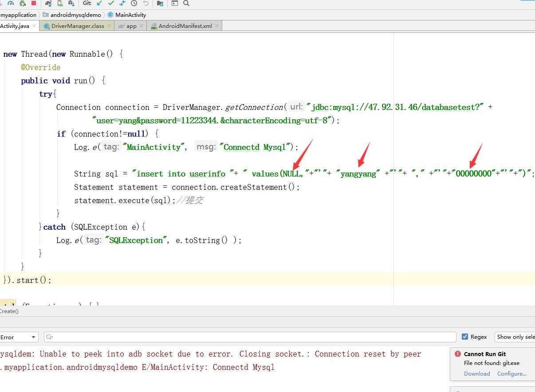This screenshot has height=392, width=535.
Task: Close the Activity.java editor tab
Action: coord(35,26)
